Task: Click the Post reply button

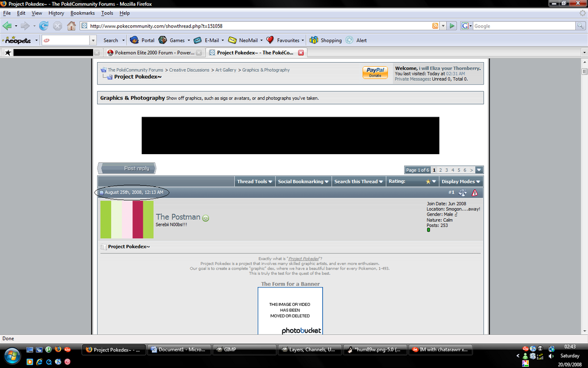Action: tap(127, 168)
